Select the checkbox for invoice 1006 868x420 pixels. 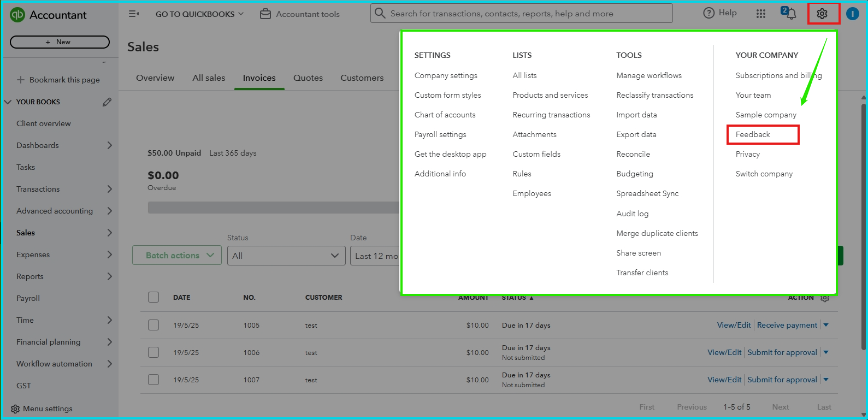click(x=153, y=352)
